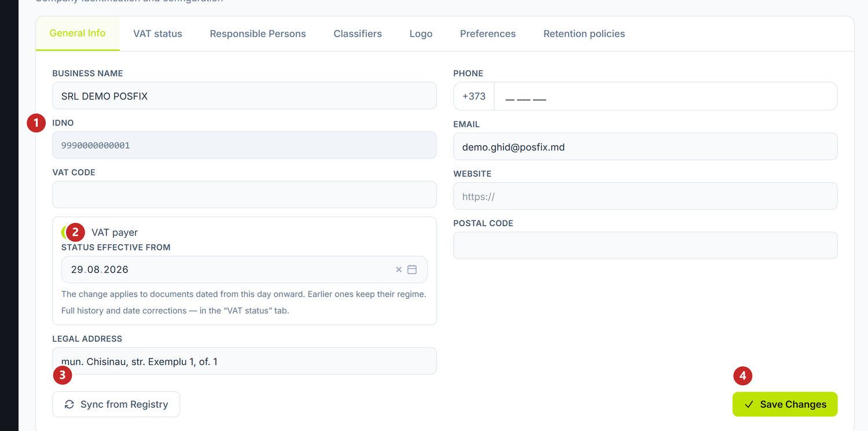Select the Logo tab
868x431 pixels.
[421, 34]
